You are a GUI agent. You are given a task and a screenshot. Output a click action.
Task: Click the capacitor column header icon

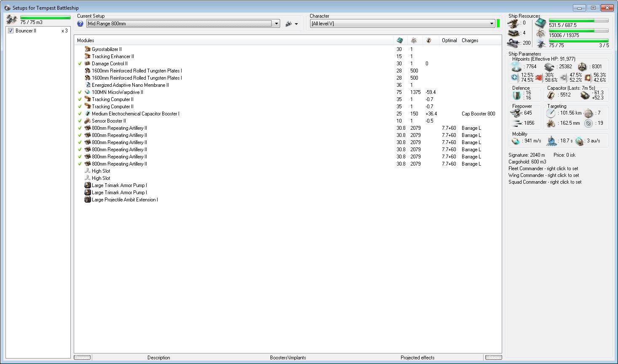[429, 40]
